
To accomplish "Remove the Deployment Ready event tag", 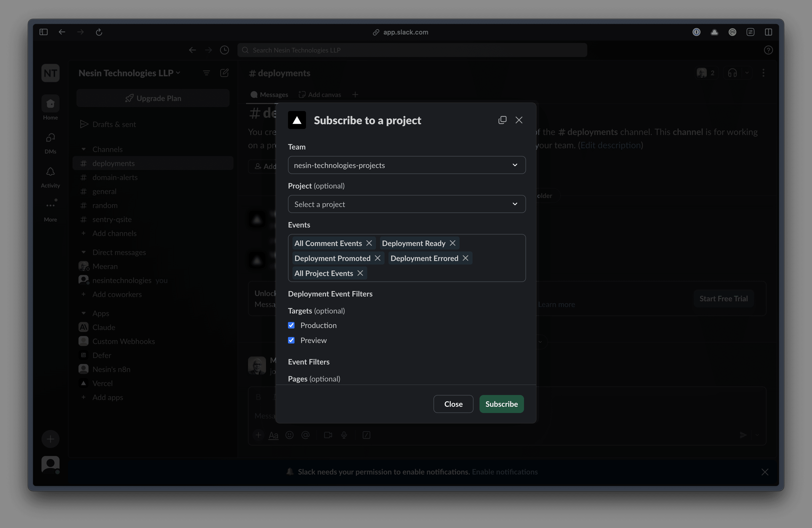I will point(453,243).
